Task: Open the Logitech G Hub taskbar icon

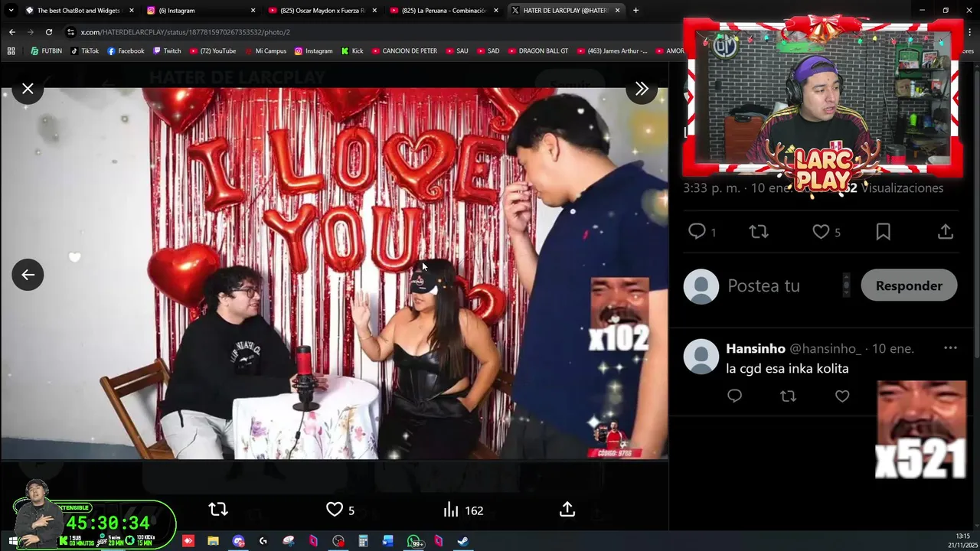Action: click(x=263, y=541)
